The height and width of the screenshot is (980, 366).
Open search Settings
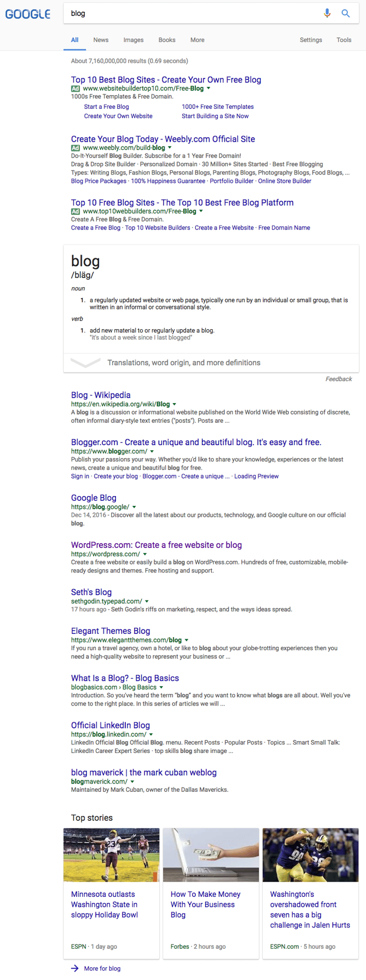(311, 40)
